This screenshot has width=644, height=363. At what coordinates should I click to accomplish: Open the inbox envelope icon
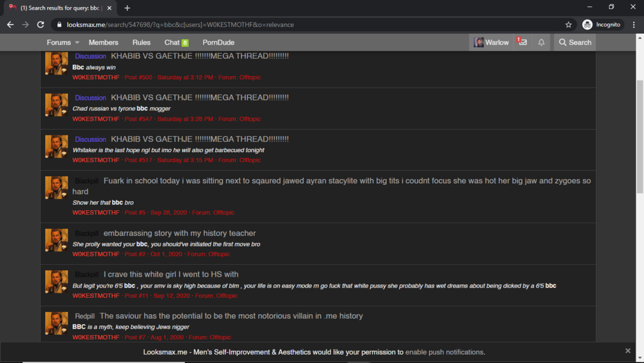pyautogui.click(x=522, y=42)
